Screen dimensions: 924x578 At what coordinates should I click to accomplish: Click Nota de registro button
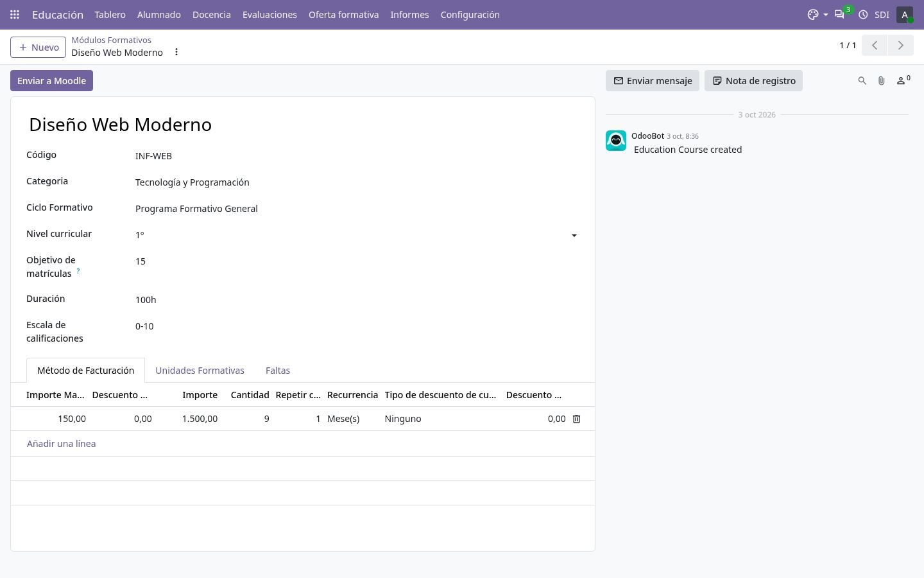pyautogui.click(x=753, y=81)
